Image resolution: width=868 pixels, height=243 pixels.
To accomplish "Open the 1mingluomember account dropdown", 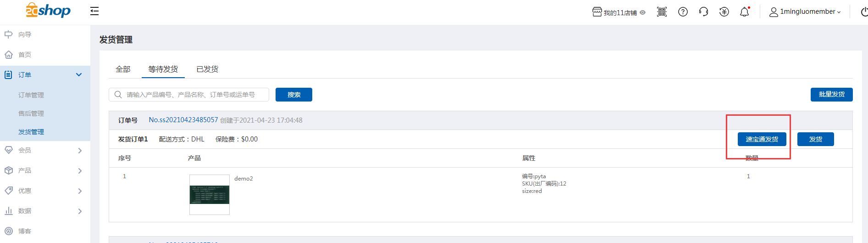I will [x=805, y=12].
